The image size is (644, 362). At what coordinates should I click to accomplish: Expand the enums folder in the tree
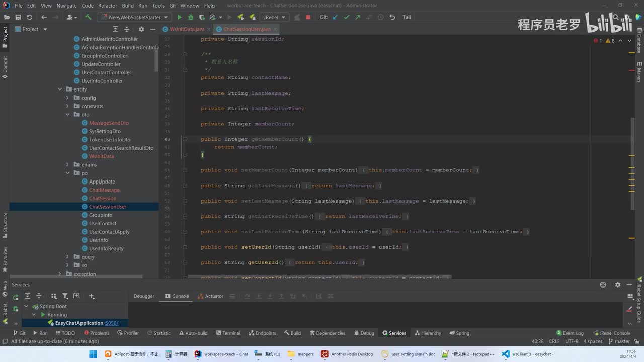(x=67, y=165)
